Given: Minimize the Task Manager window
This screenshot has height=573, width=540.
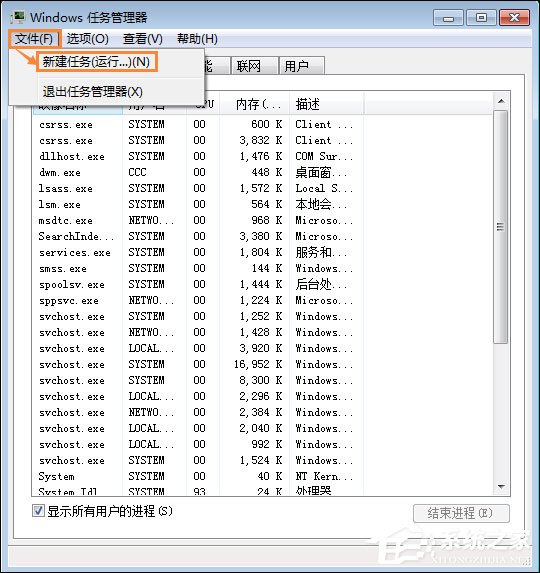Looking at the screenshot, I should [x=448, y=18].
